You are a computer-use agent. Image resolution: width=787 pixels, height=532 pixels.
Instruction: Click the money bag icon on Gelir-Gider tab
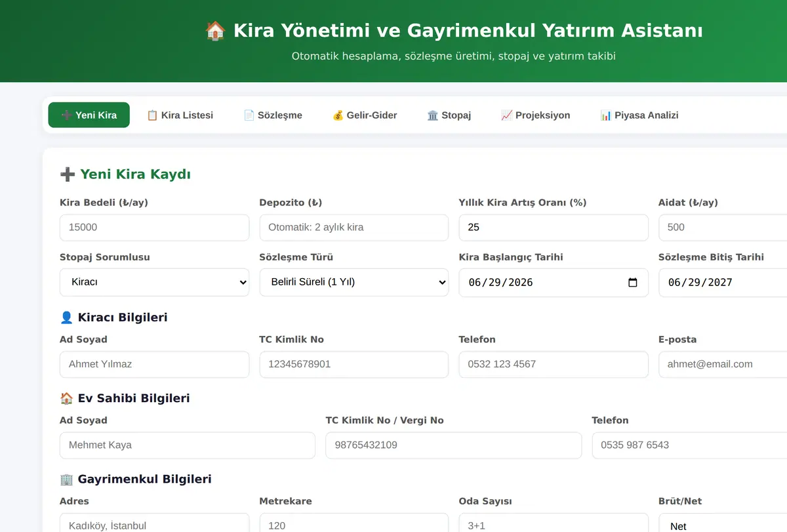tap(338, 115)
